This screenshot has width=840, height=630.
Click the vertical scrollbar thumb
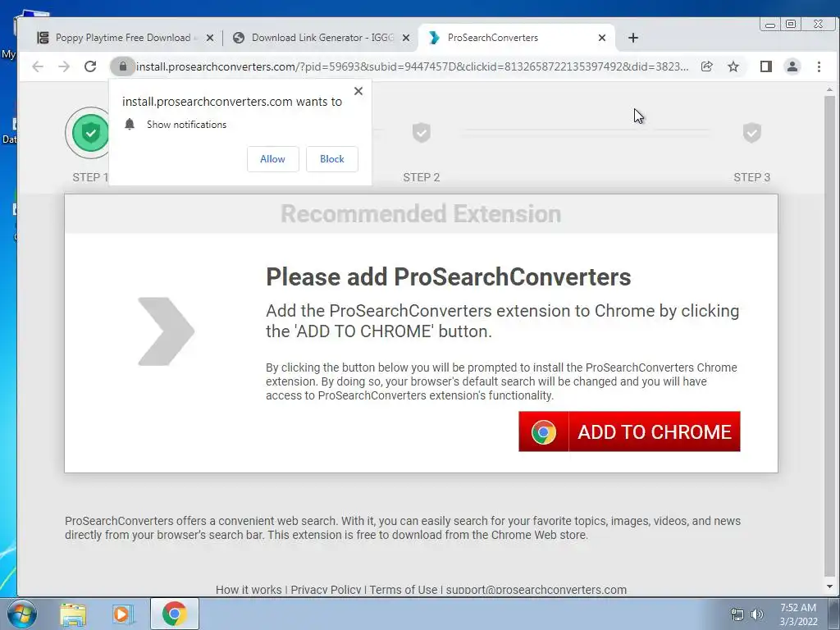click(830, 335)
